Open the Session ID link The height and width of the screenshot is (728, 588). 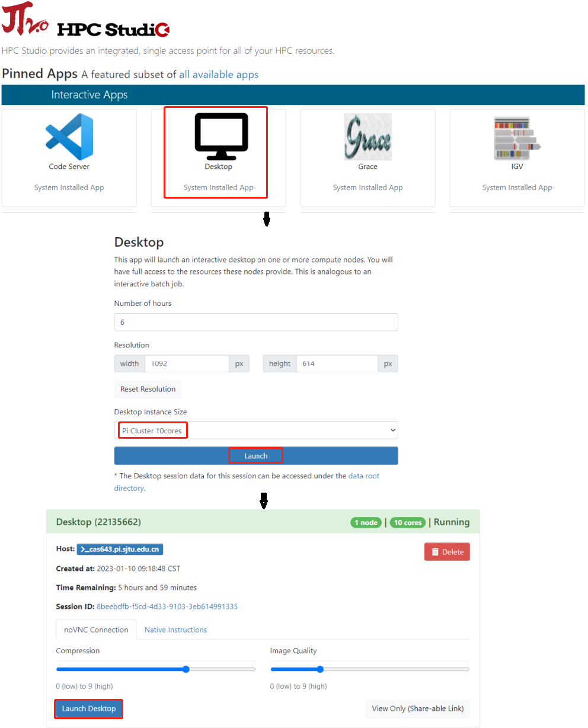[167, 606]
